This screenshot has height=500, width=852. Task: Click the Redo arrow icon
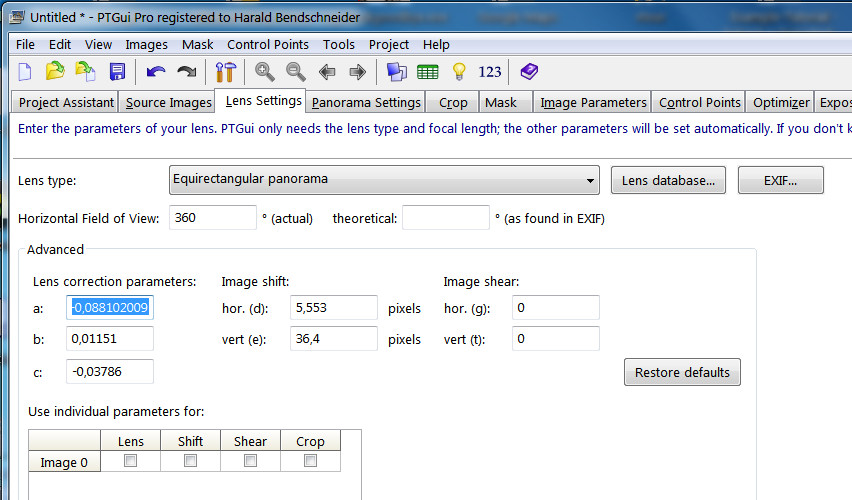click(x=186, y=71)
